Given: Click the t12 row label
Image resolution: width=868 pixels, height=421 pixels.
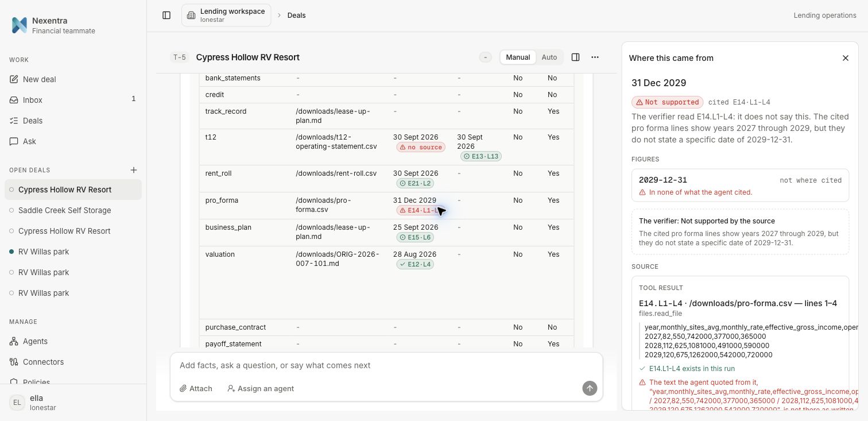Looking at the screenshot, I should tap(211, 137).
